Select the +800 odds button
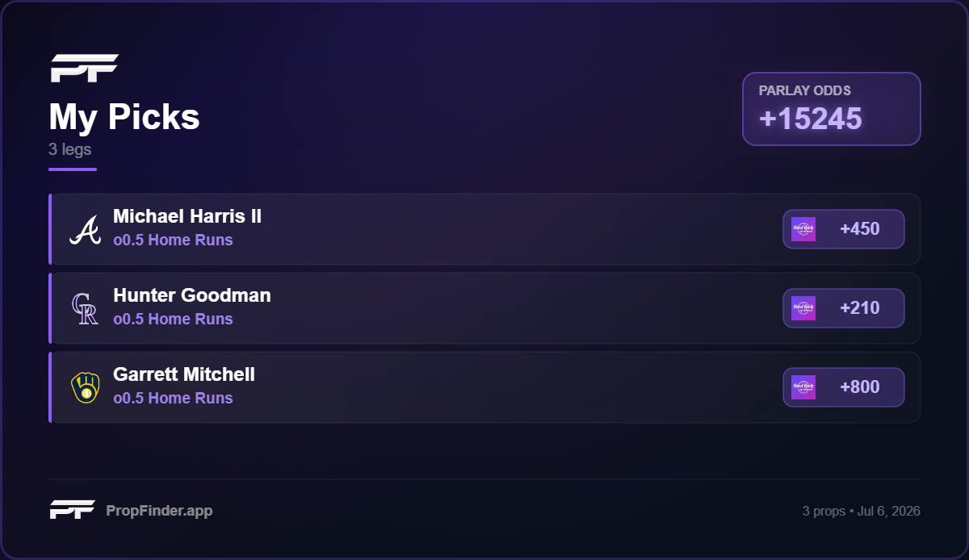969x560 pixels. point(844,387)
